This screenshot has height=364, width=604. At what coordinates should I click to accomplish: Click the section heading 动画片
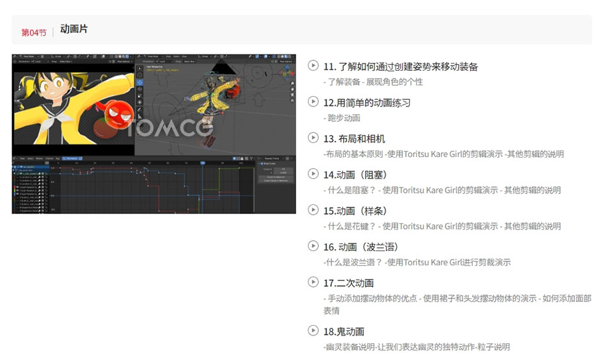tap(74, 29)
